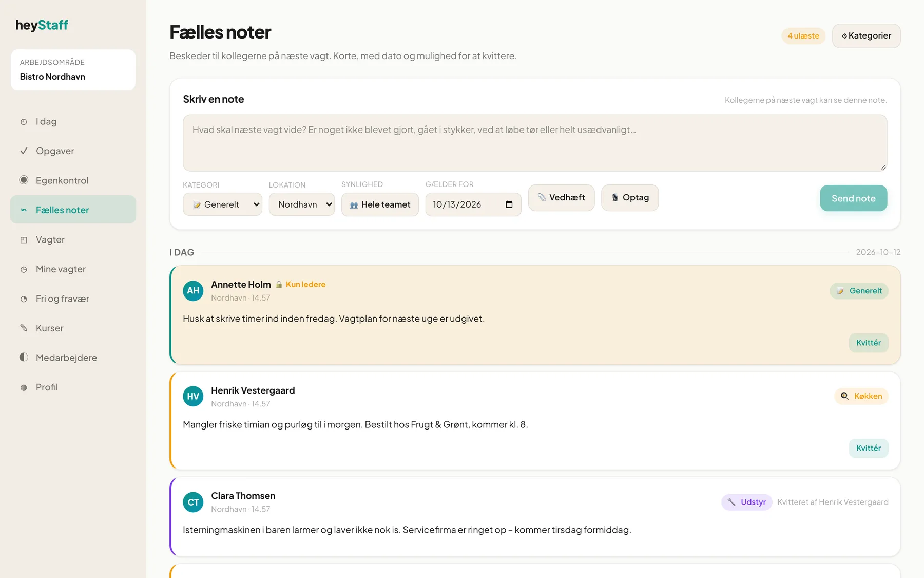The image size is (924, 578).
Task: Click the Gælder for date field
Action: coord(473,204)
